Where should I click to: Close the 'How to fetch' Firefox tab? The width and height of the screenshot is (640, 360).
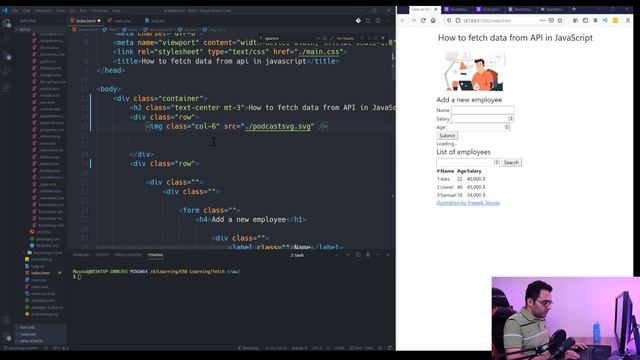(436, 9)
